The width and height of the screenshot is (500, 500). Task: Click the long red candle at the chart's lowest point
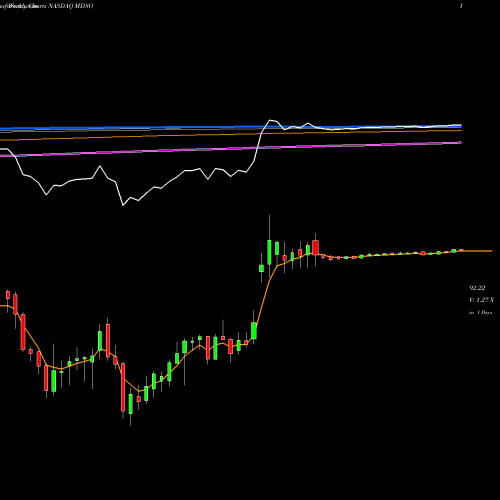(x=123, y=387)
